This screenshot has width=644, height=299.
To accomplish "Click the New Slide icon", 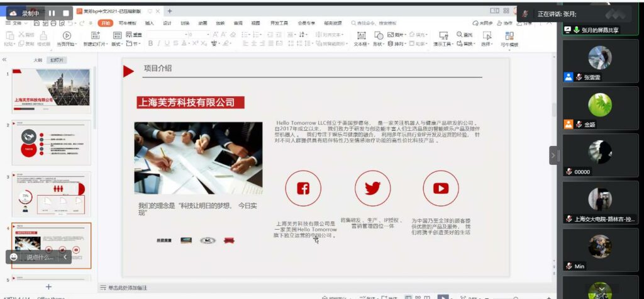I will pos(96,35).
